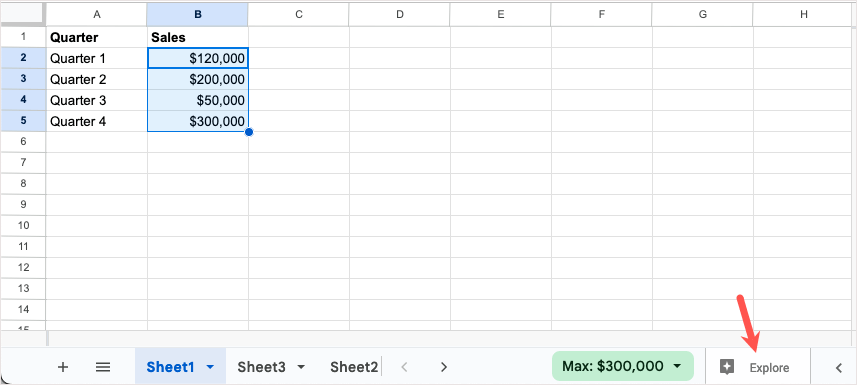Screen dimensions: 857x385
Task: Click the select-all corner box
Action: pyautogui.click(x=23, y=15)
